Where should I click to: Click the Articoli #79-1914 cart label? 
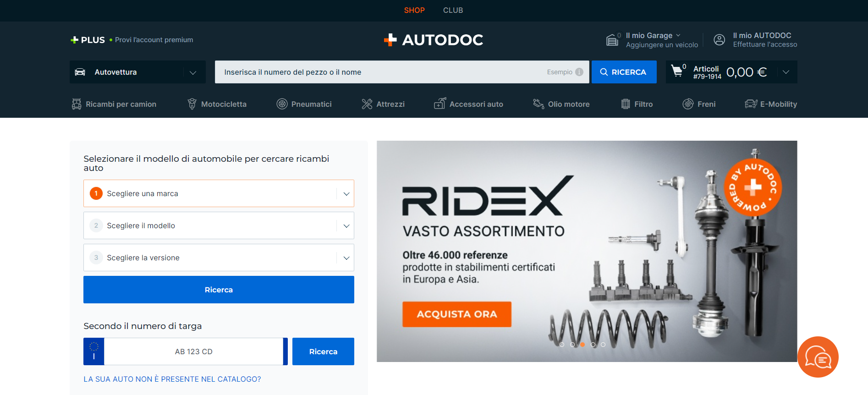click(707, 72)
